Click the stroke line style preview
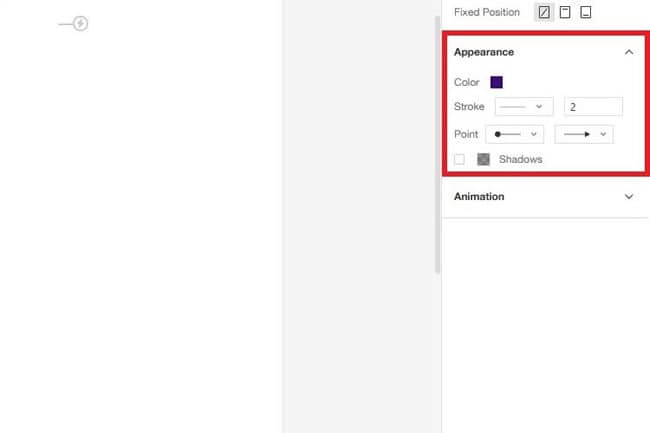The height and width of the screenshot is (433, 650). 512,107
